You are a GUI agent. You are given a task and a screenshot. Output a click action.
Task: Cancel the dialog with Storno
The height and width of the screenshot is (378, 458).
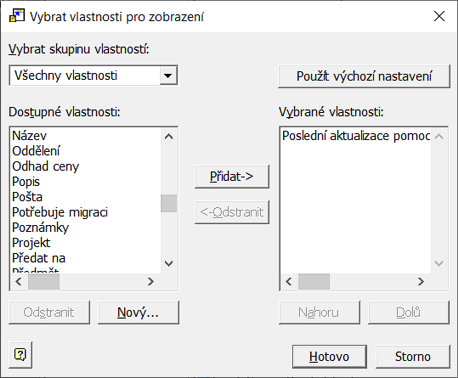413,357
